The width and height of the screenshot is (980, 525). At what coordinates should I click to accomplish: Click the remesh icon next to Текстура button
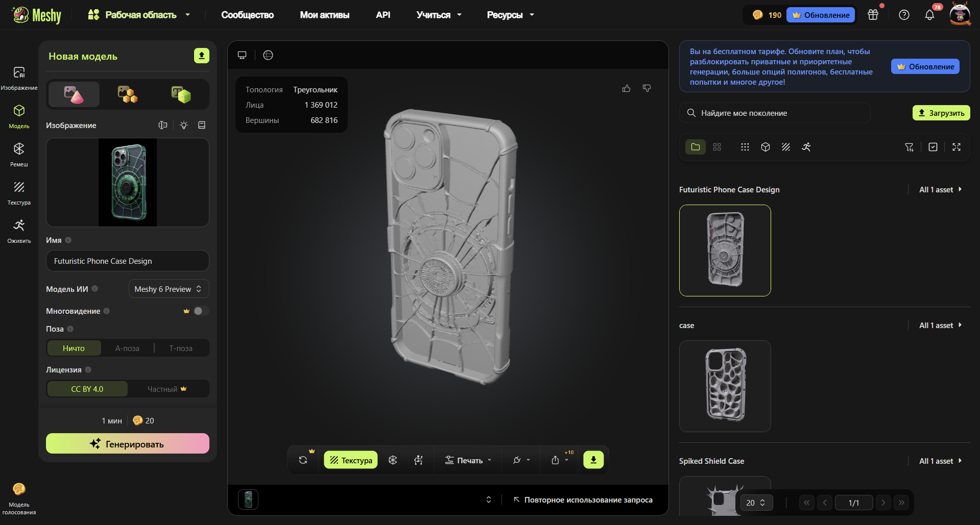(393, 460)
